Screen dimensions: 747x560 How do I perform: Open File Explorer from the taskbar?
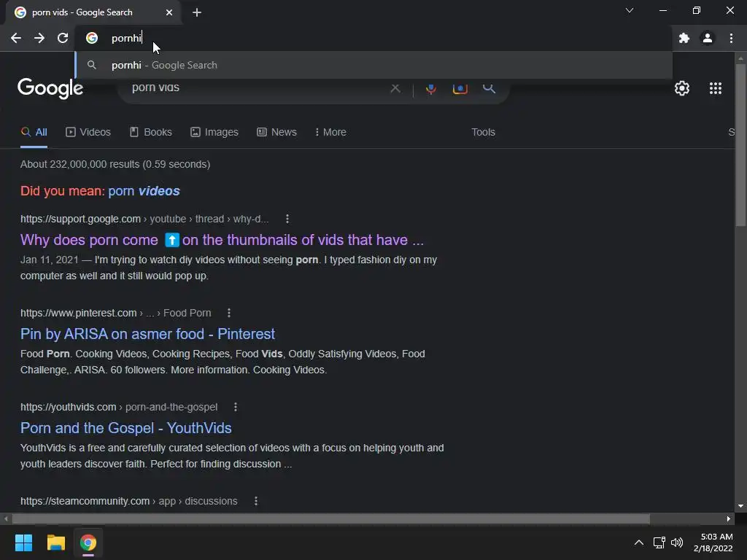tap(55, 542)
